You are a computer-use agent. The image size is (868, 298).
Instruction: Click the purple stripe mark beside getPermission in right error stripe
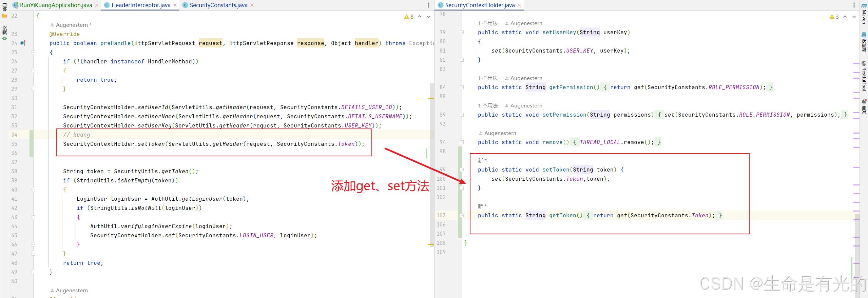[856, 92]
